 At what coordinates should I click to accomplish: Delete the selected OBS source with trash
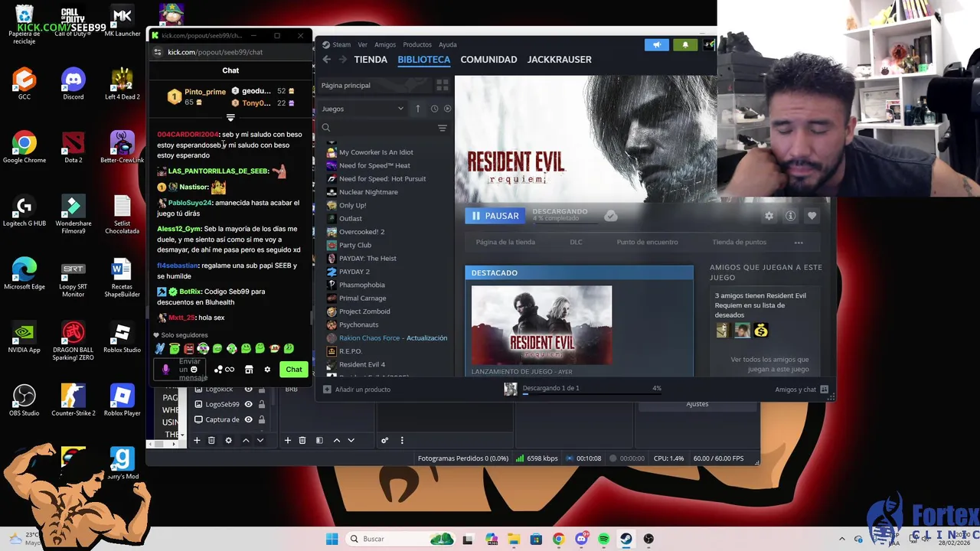[211, 440]
